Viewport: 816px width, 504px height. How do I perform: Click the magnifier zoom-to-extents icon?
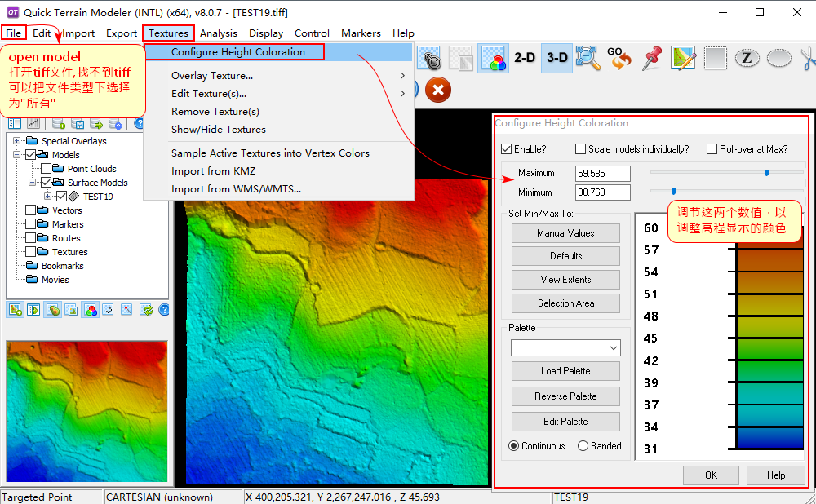click(x=588, y=58)
